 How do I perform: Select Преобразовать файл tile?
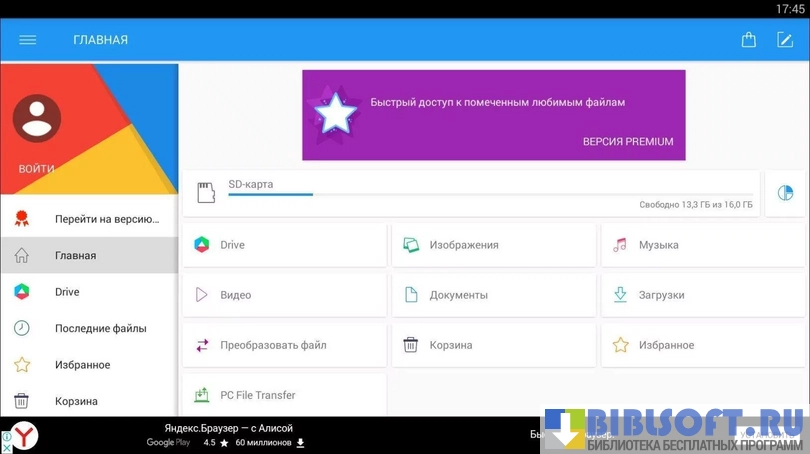[284, 345]
